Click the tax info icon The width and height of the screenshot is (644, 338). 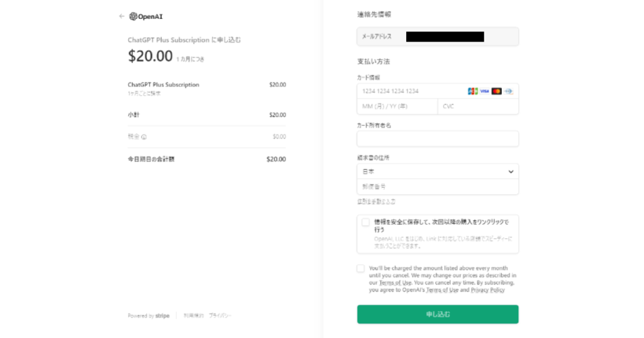click(144, 136)
